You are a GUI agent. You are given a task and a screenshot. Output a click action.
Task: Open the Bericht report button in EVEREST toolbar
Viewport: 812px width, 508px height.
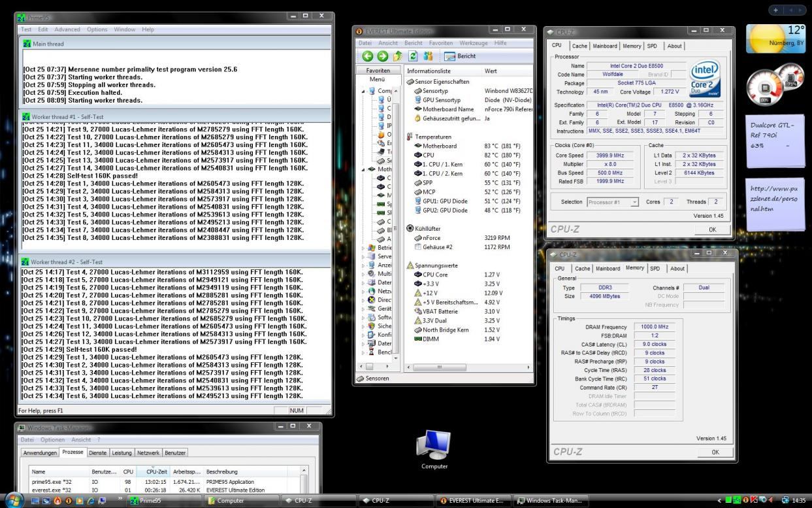(461, 56)
